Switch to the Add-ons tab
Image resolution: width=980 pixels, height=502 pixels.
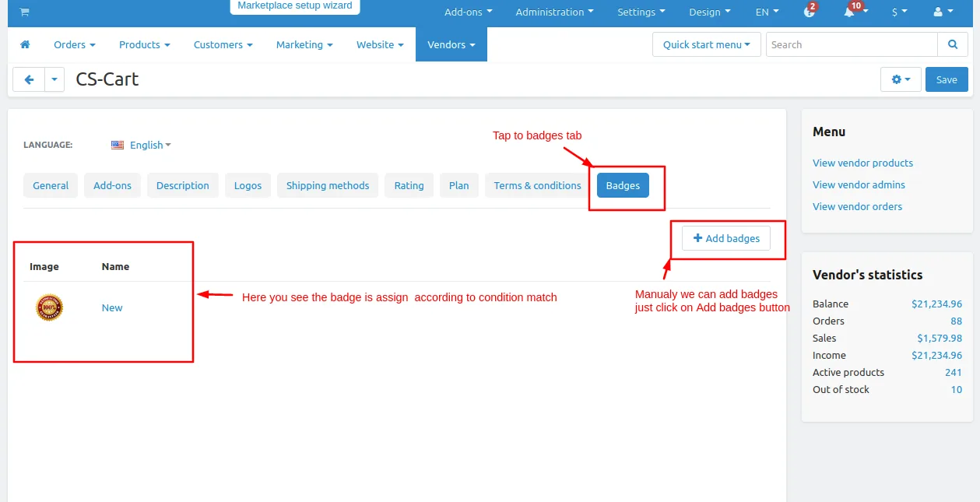pyautogui.click(x=112, y=185)
